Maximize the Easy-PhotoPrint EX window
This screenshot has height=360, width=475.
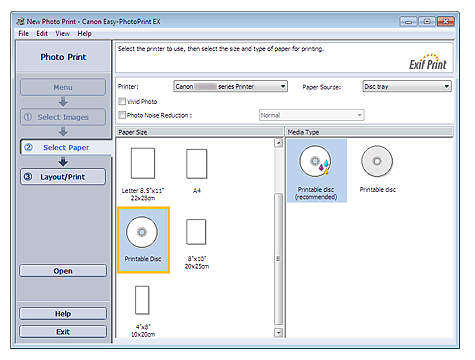point(427,22)
